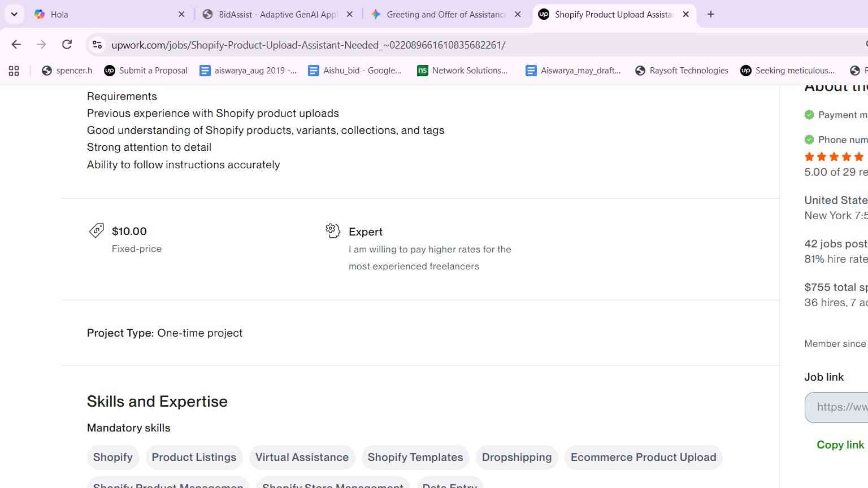The image size is (868, 488).
Task: Click the Dropshipping skill tag
Action: [517, 457]
